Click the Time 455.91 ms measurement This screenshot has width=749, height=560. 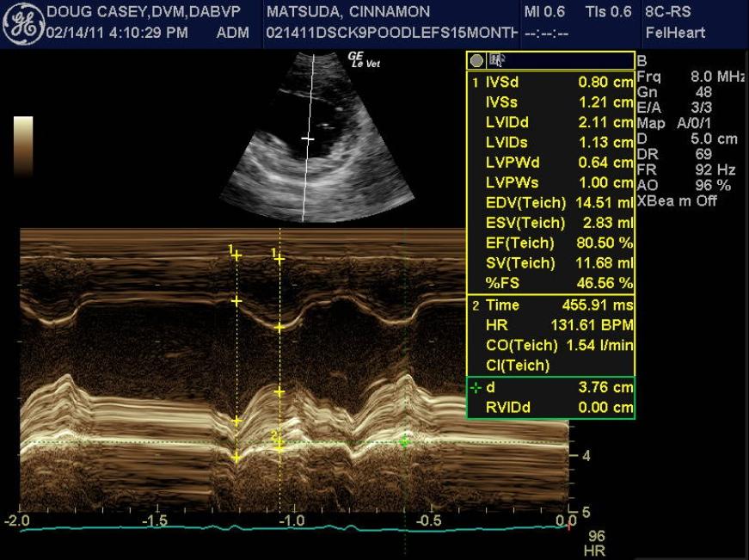point(551,305)
